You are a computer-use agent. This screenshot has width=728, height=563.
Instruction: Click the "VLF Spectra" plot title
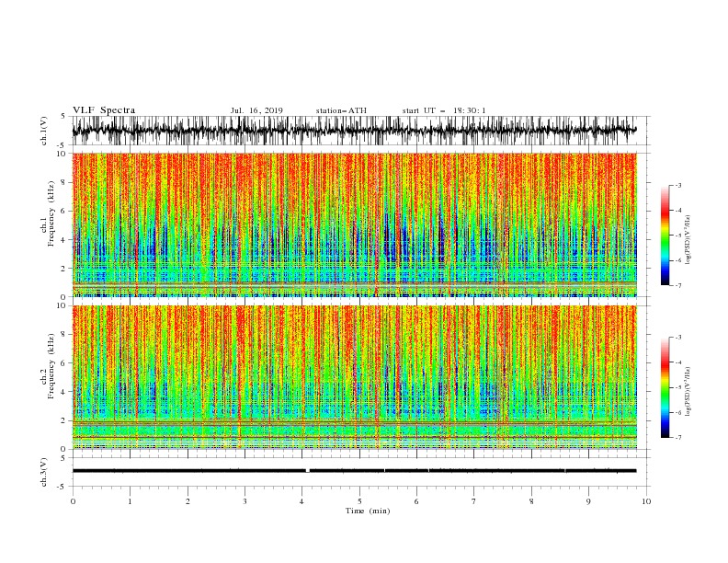click(104, 110)
